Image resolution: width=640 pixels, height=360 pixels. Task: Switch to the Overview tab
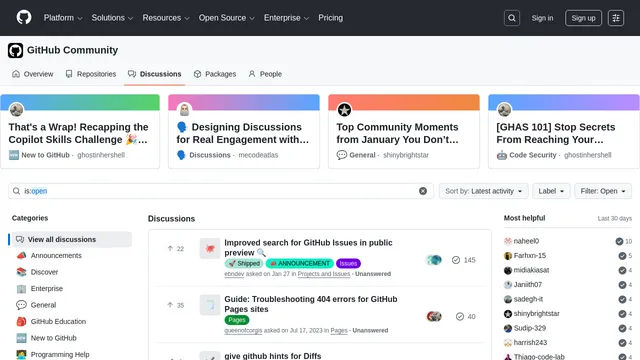pos(33,74)
